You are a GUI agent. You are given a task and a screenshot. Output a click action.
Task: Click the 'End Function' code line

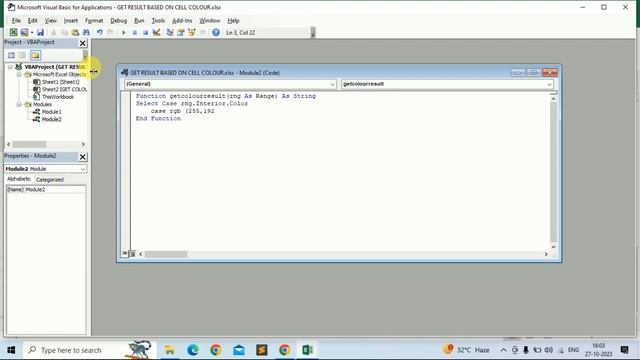[x=158, y=118]
